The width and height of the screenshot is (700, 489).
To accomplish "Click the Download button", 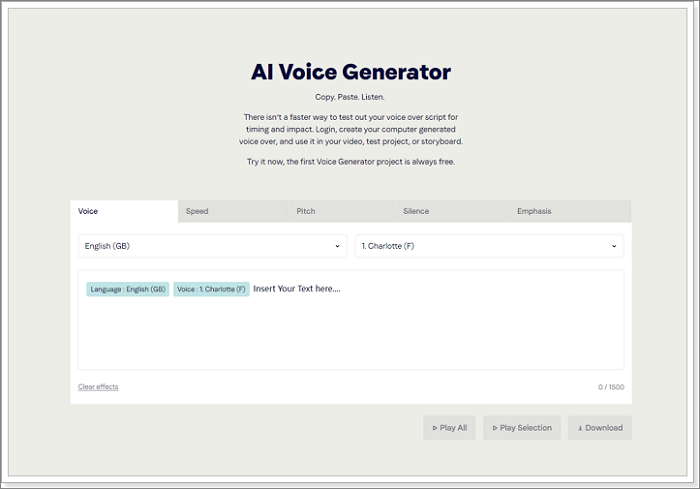I will 600,428.
